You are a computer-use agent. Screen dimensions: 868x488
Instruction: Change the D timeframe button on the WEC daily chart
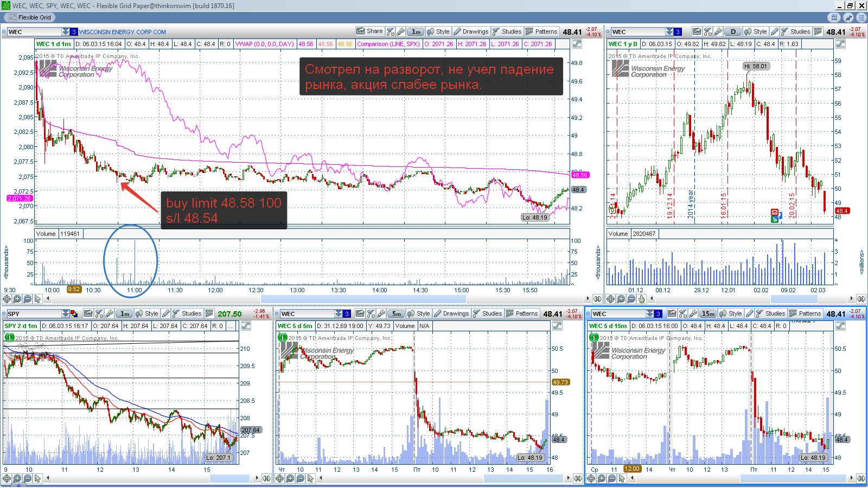[x=733, y=31]
